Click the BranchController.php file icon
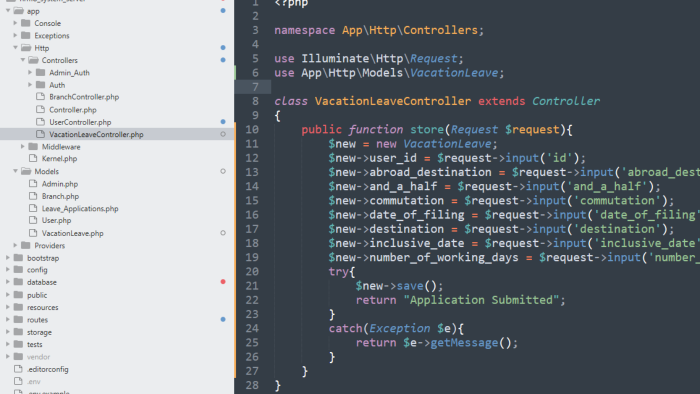700x394 pixels. pos(41,97)
